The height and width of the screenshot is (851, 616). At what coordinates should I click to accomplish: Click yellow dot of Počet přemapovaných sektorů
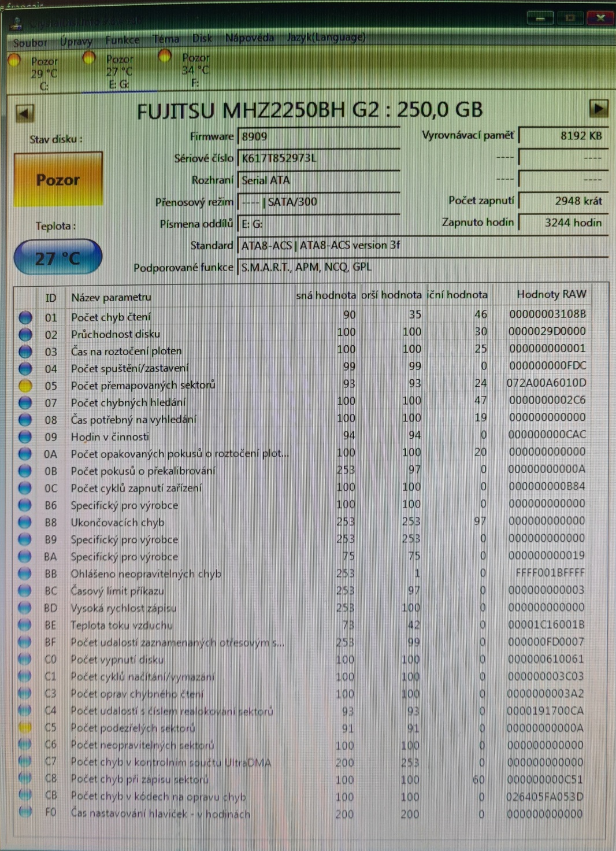coord(25,386)
